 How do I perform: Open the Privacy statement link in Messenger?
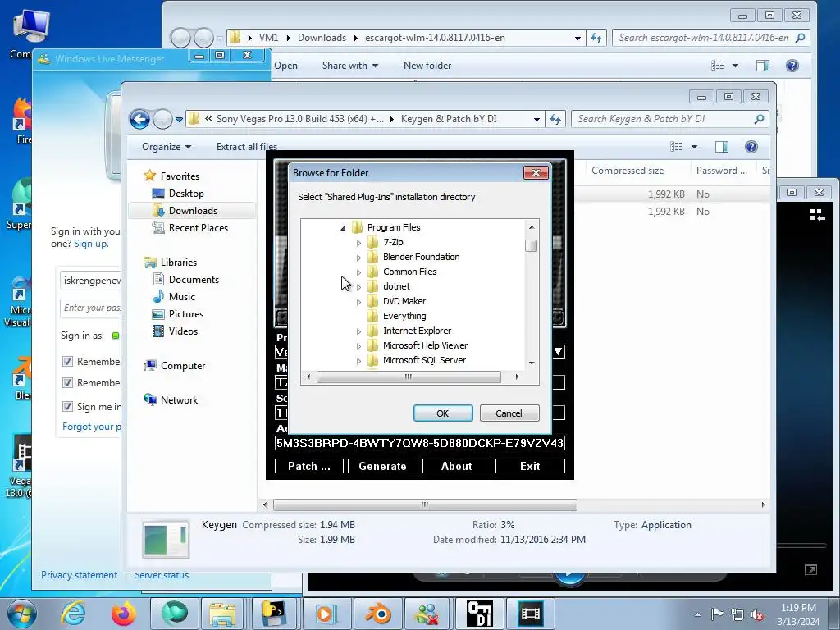80,575
